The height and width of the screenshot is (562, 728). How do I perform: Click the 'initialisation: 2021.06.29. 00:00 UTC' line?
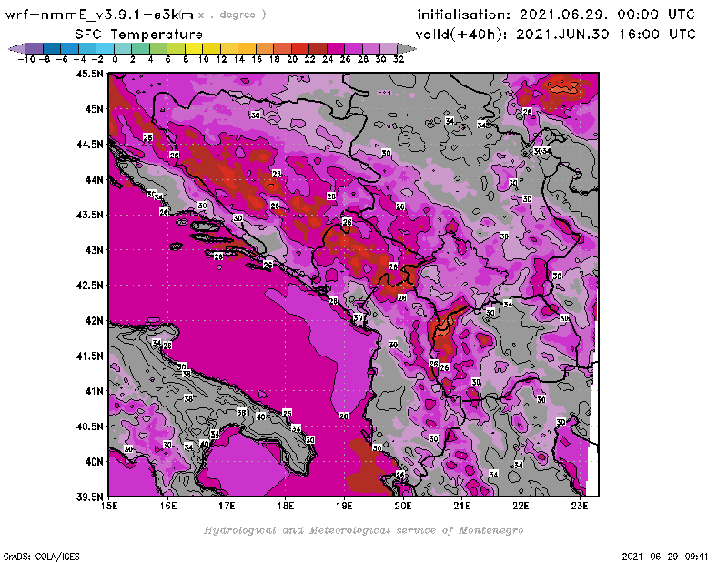tap(556, 15)
